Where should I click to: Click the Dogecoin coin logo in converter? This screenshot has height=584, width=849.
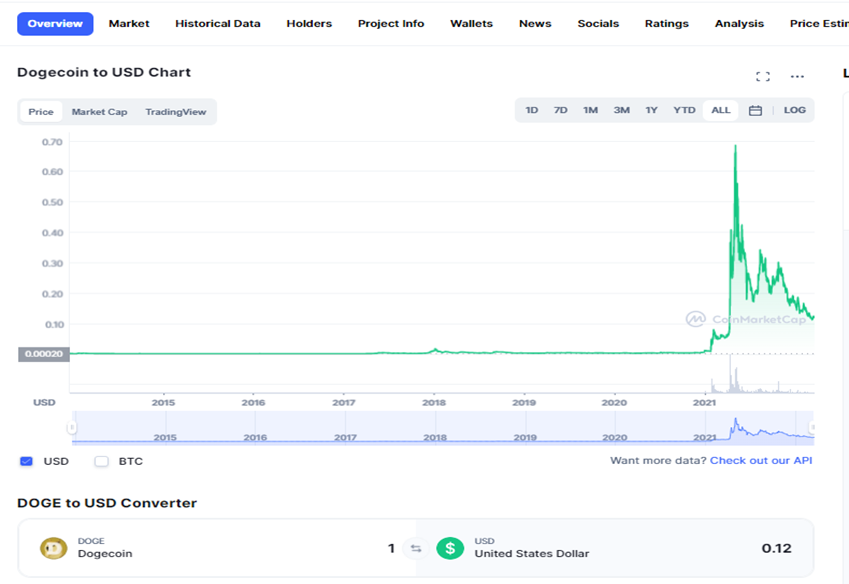[x=54, y=548]
